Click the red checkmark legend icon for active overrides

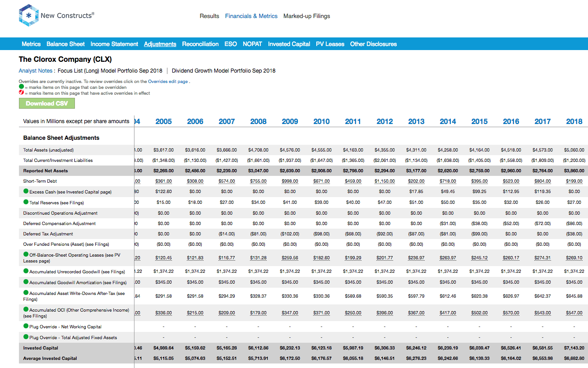tap(21, 93)
